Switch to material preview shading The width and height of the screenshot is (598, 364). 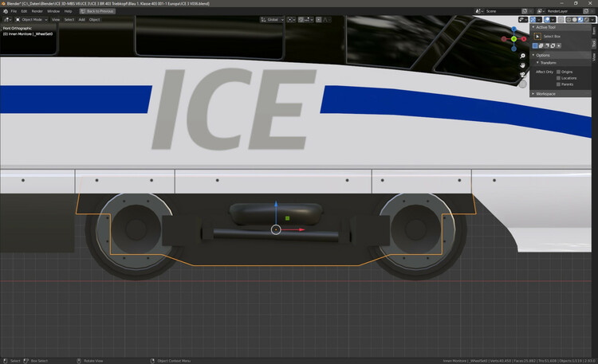coord(580,19)
